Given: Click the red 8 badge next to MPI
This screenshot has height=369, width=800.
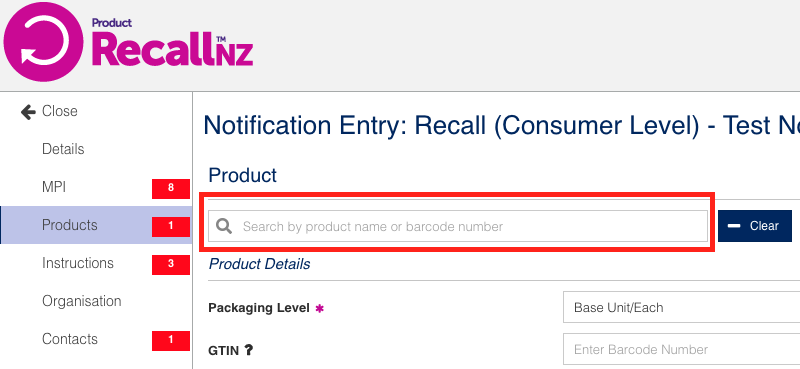Looking at the screenshot, I should coord(171,188).
